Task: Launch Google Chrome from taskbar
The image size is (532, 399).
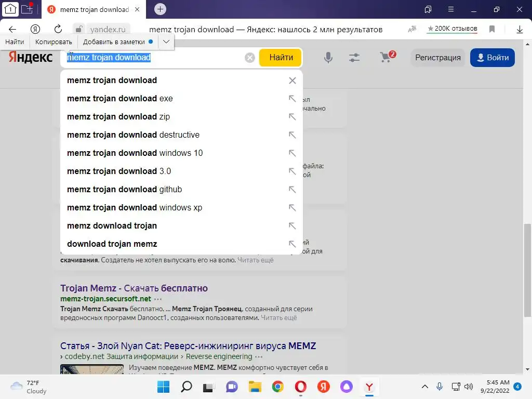Action: (277, 387)
